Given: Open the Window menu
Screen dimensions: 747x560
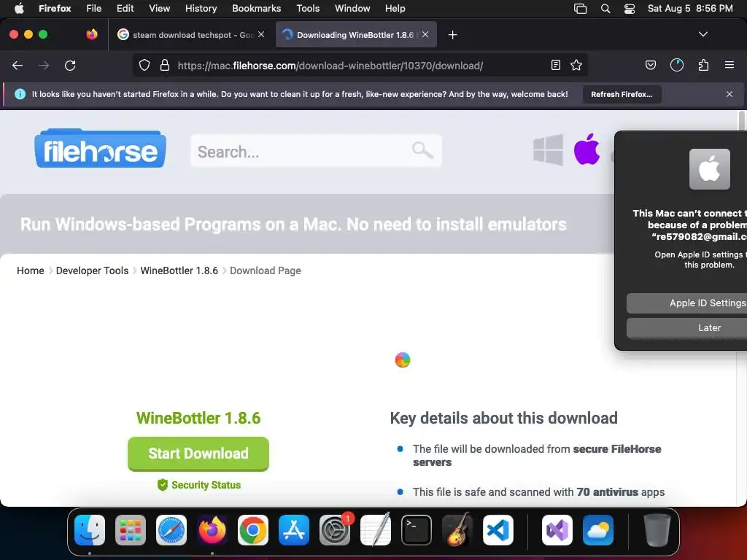Looking at the screenshot, I should (352, 8).
